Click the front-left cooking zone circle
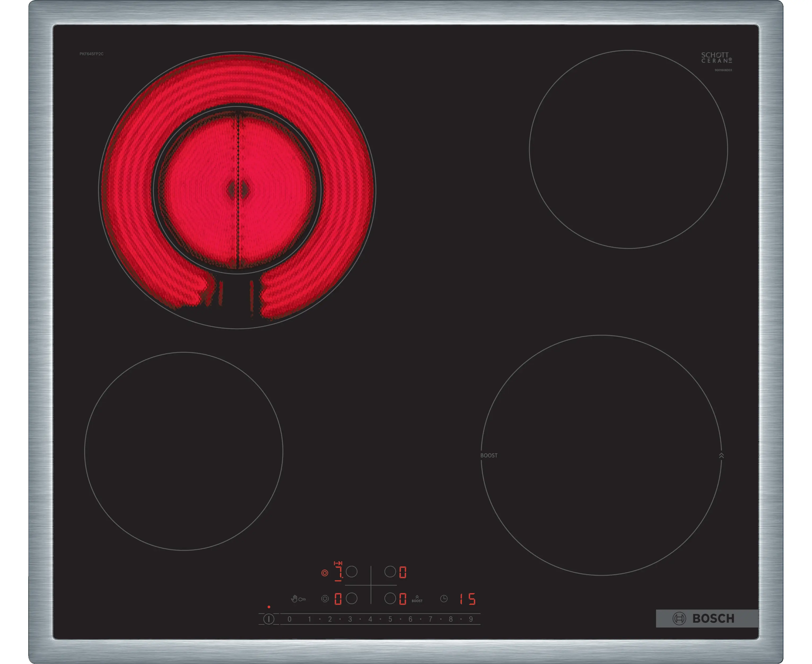Viewport: 812px width, 664px height. tap(184, 451)
